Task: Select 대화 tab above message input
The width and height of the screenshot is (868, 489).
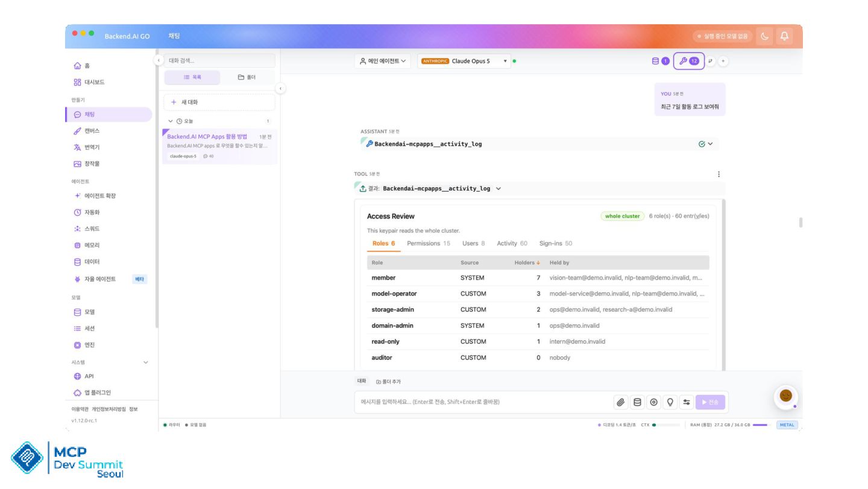Action: (x=362, y=381)
